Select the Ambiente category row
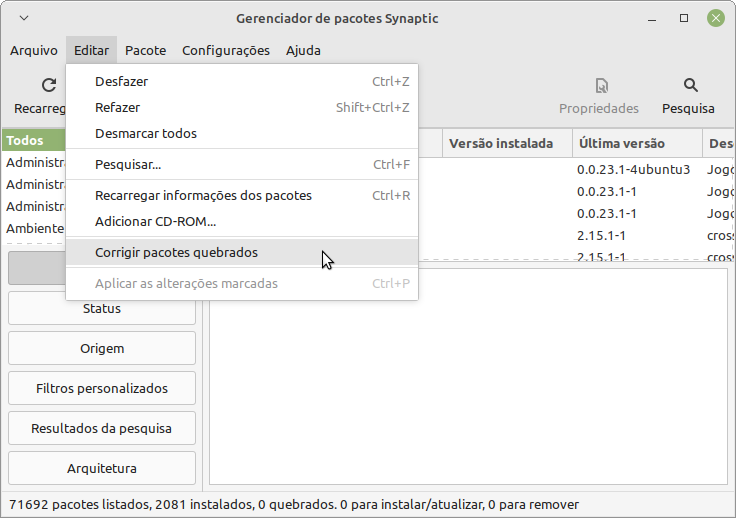This screenshot has width=736, height=518. click(x=34, y=229)
